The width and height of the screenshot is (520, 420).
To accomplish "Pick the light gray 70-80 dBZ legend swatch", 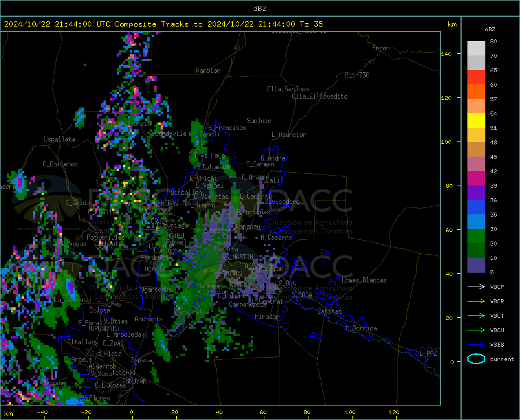I will pyautogui.click(x=476, y=49).
